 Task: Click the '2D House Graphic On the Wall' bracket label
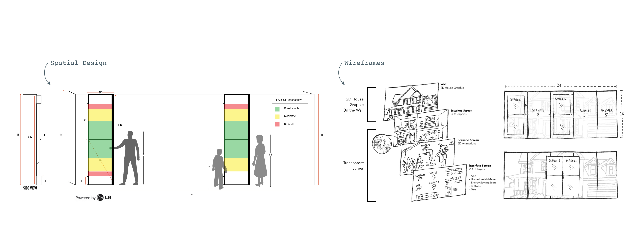pos(353,105)
